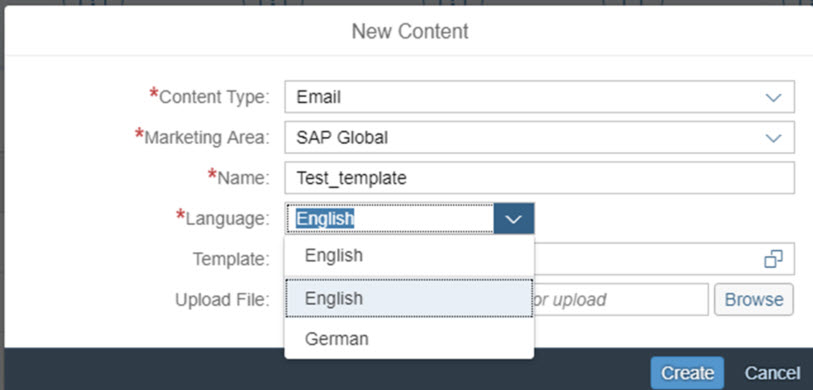
Task: Click the Create button
Action: [688, 373]
